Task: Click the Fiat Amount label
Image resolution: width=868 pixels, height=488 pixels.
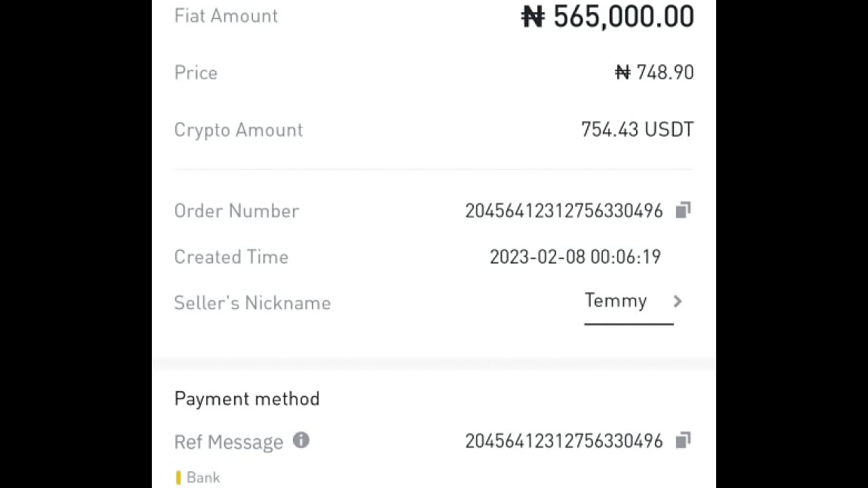Action: (226, 16)
